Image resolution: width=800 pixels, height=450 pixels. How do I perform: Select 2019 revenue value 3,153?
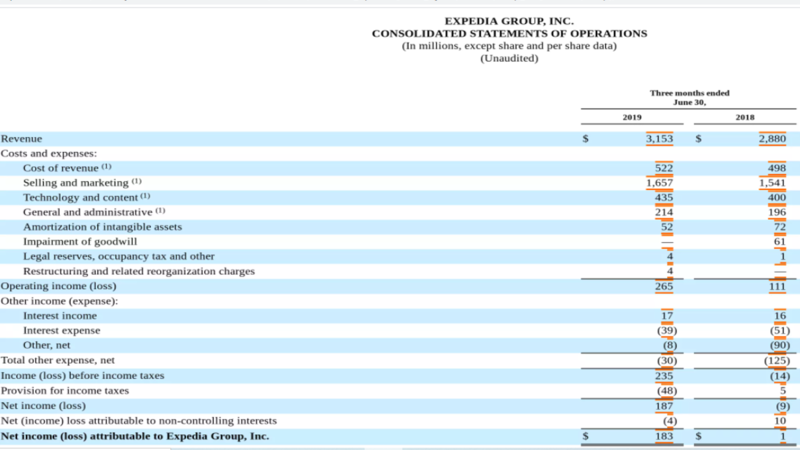coord(659,139)
